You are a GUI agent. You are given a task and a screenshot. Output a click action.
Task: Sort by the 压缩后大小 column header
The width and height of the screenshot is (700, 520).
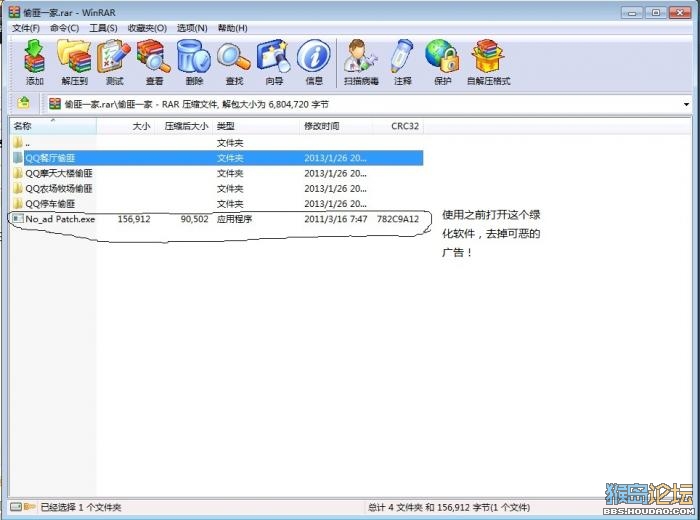tap(184, 126)
